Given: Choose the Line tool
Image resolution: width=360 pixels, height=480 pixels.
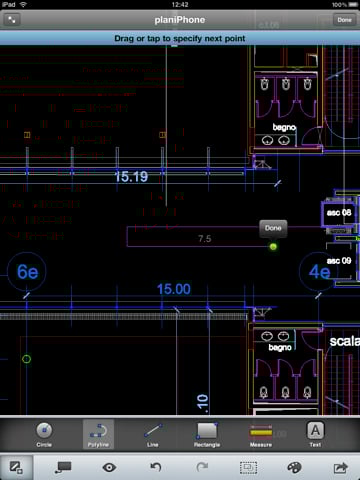Looking at the screenshot, I should pos(153,435).
